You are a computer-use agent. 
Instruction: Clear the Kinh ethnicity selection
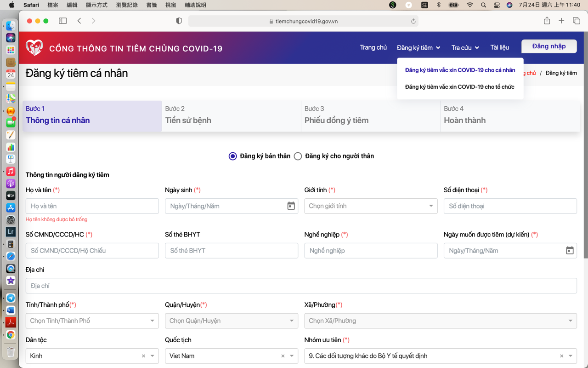143,356
